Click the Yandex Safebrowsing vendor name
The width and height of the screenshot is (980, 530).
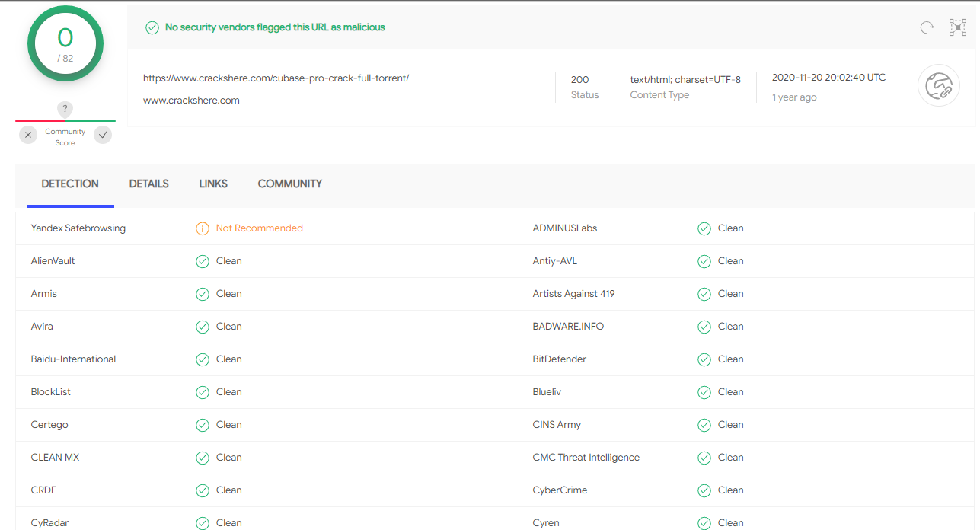tap(78, 228)
